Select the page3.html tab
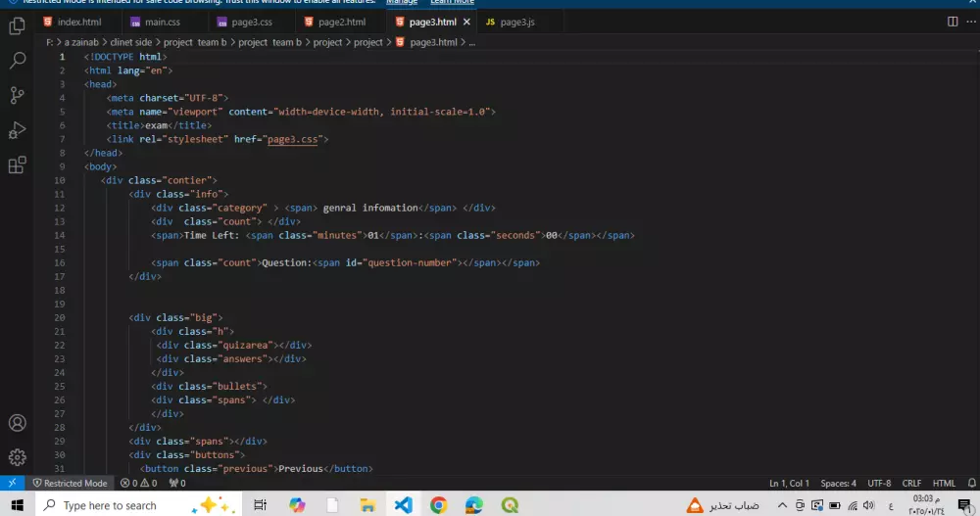 coord(432,22)
